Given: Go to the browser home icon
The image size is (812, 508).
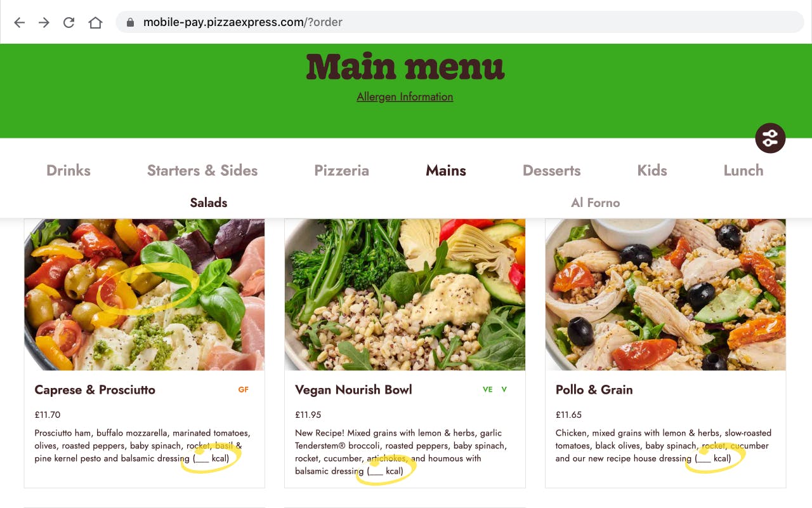Looking at the screenshot, I should click(95, 22).
